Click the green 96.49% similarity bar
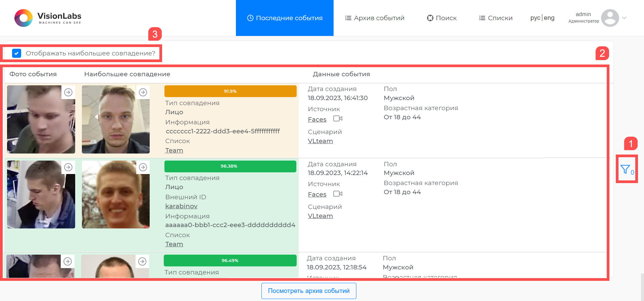The image size is (644, 301). tap(230, 260)
